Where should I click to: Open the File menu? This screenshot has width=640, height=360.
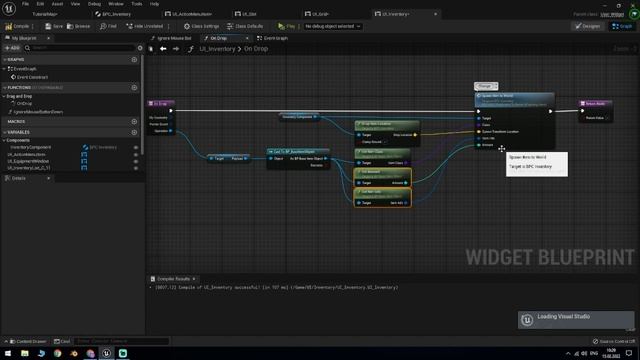coord(25,4)
